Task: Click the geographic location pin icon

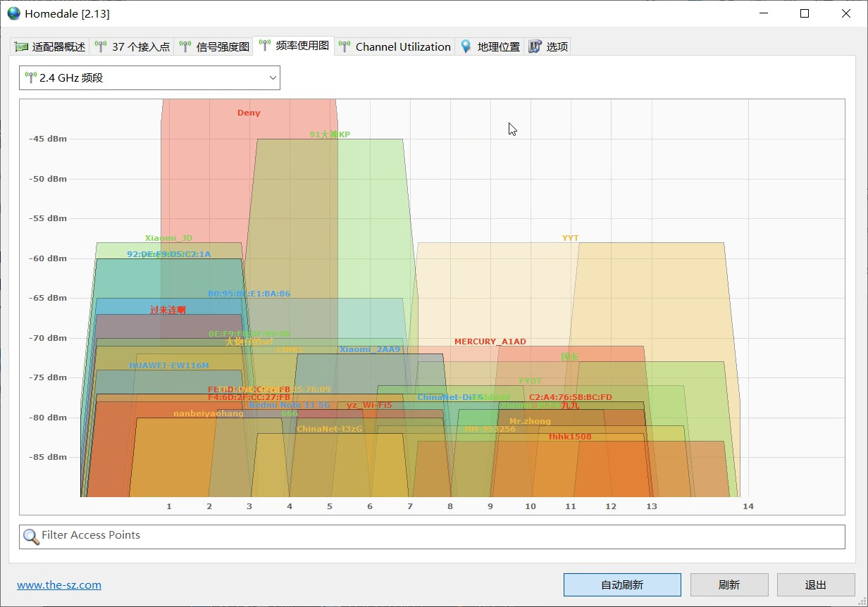Action: pos(466,47)
